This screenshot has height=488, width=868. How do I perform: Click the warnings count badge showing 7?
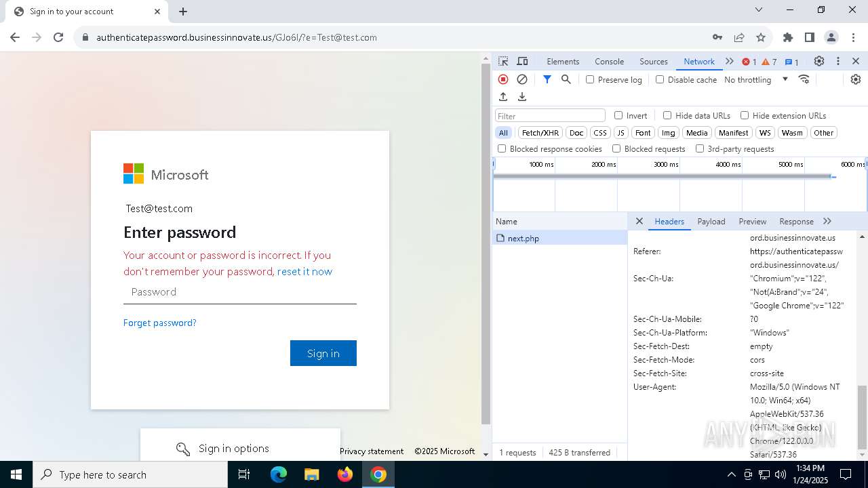coord(769,62)
